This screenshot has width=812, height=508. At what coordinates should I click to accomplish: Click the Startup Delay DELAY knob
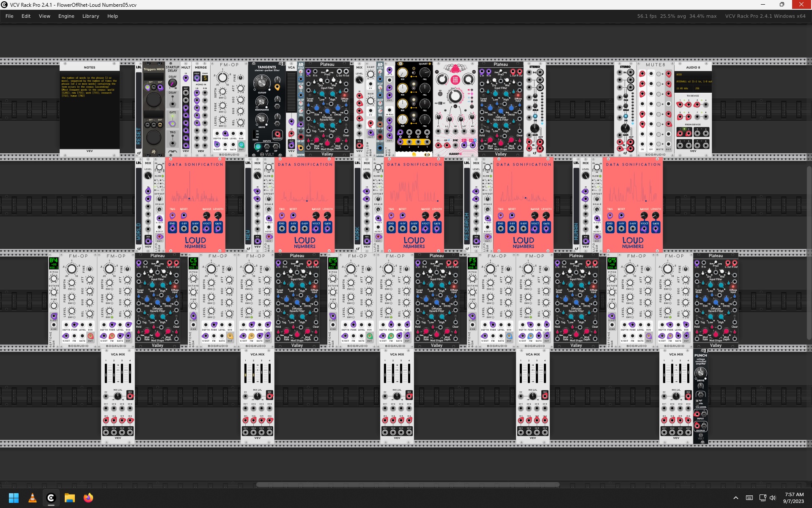click(173, 83)
